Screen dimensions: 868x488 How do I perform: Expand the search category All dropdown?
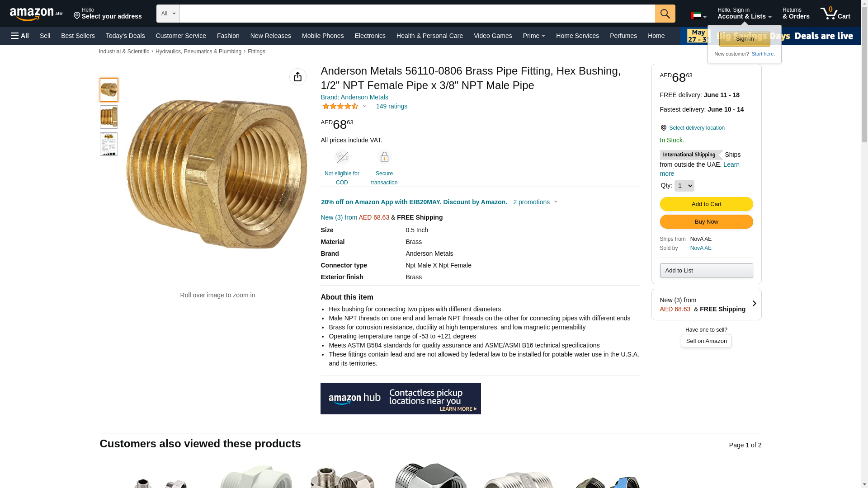168,14
